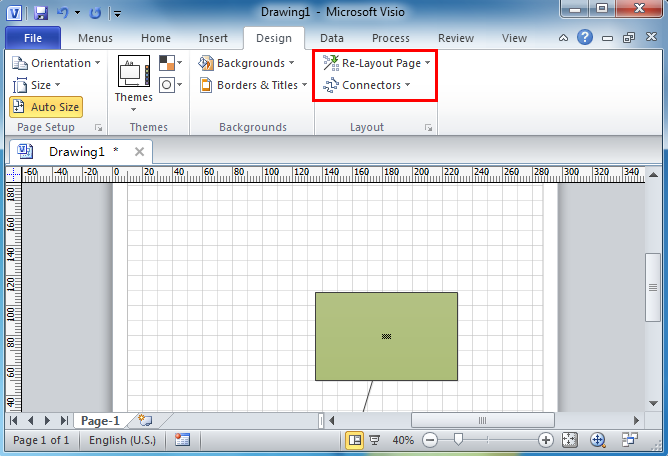Image resolution: width=668 pixels, height=456 pixels.
Task: Open the Page Setup dialog launcher
Action: click(98, 127)
